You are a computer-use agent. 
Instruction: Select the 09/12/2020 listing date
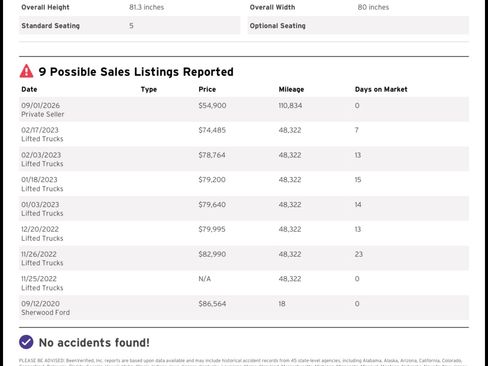click(41, 304)
